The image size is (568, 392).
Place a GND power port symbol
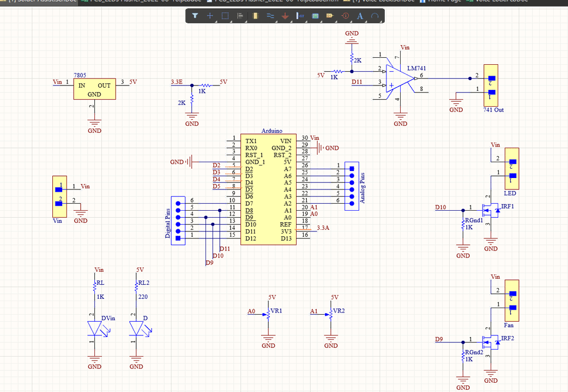tap(285, 16)
